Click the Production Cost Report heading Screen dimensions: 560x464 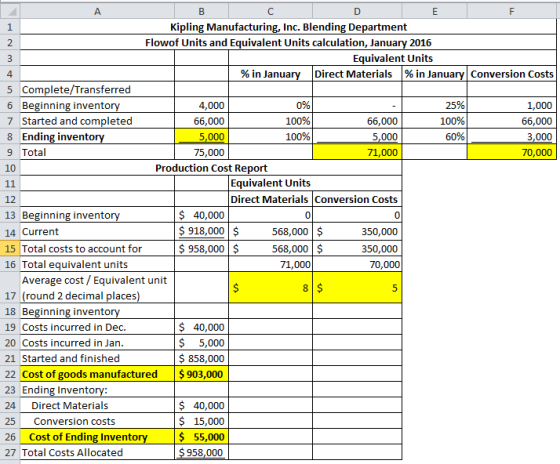pos(211,168)
